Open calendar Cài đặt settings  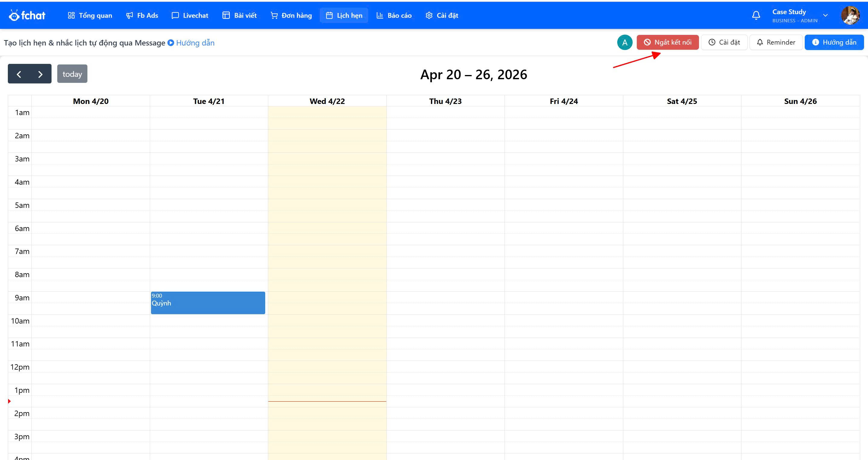724,42
